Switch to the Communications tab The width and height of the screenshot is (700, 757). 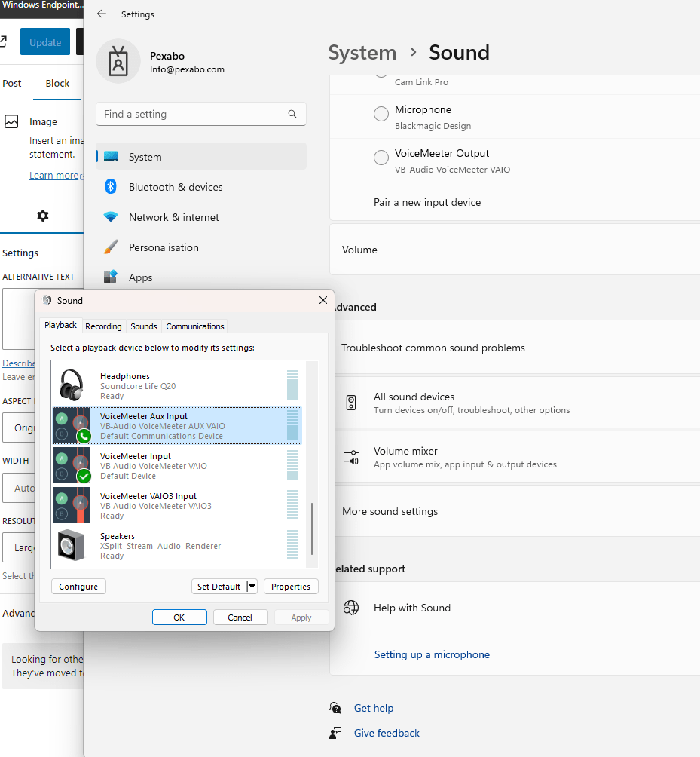195,326
